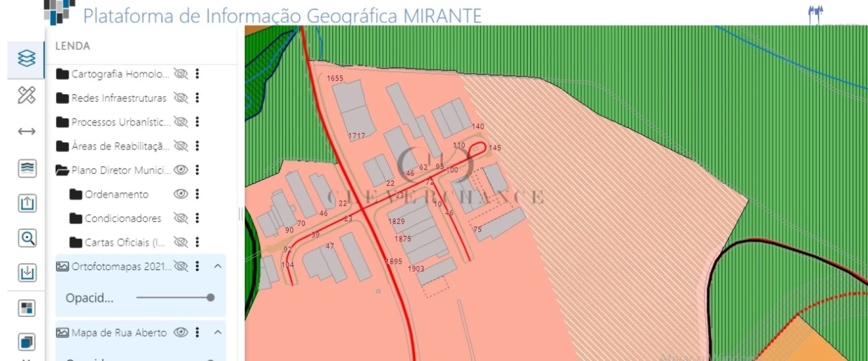The image size is (868, 361).
Task: Click the Condicionadores folder icon
Action: point(76,218)
